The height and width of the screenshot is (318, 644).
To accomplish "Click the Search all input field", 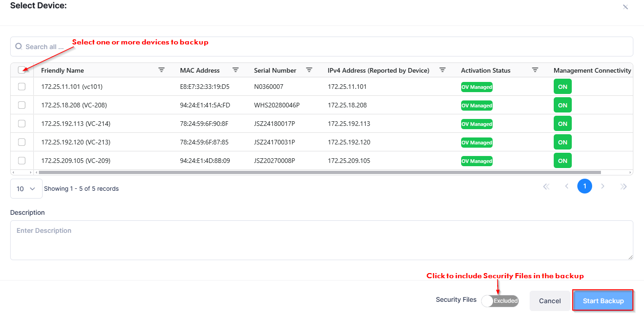I will [324, 47].
